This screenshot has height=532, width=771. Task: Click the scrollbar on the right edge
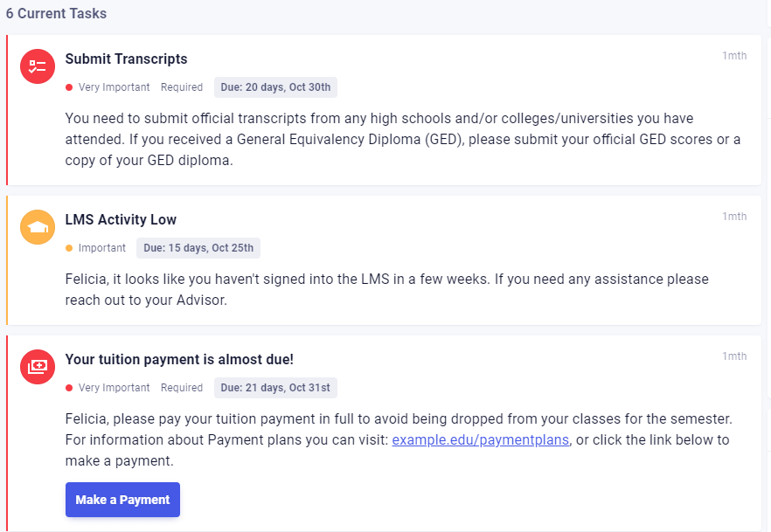(768, 262)
